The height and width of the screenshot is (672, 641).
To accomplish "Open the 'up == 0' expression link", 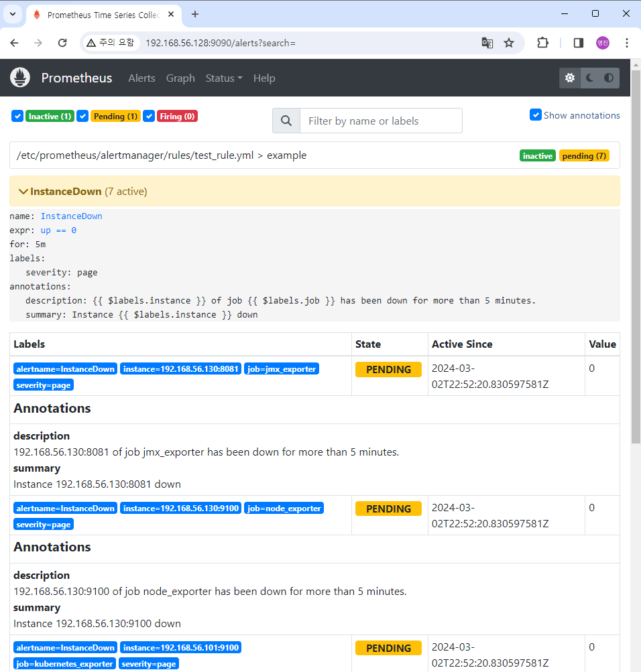I will [x=58, y=230].
